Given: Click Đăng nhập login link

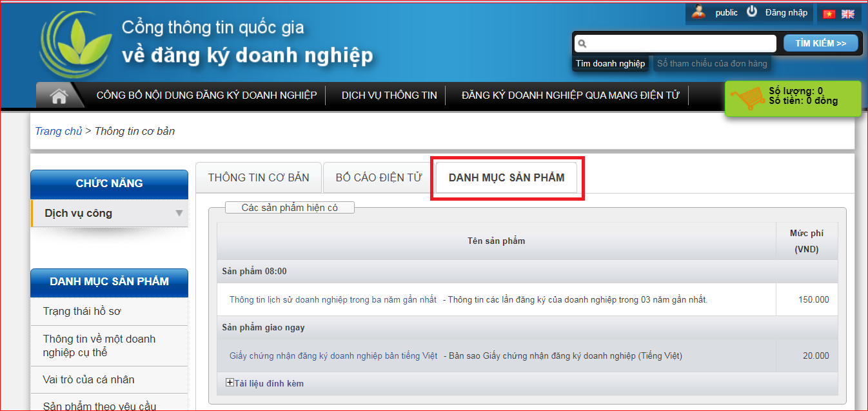Looking at the screenshot, I should pos(786,12).
